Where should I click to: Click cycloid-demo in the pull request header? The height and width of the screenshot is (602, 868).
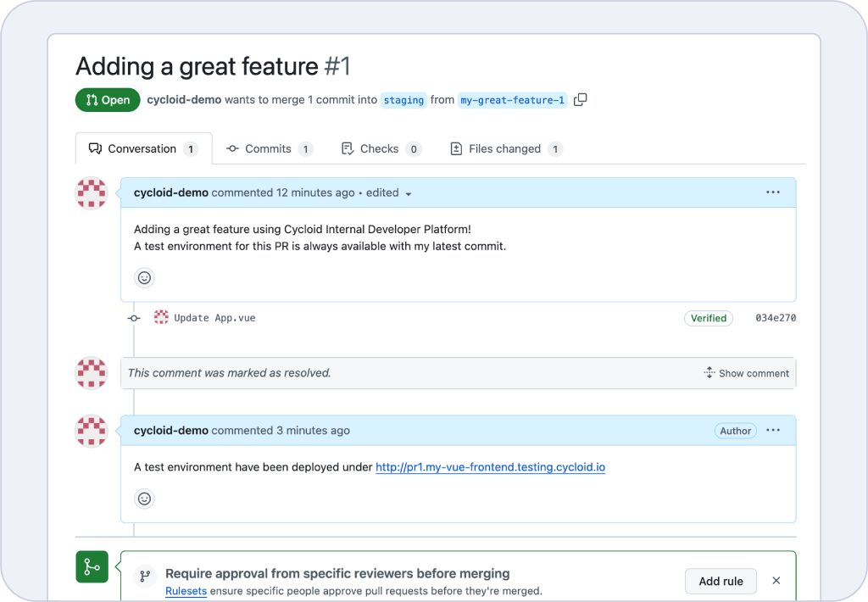tap(184, 100)
